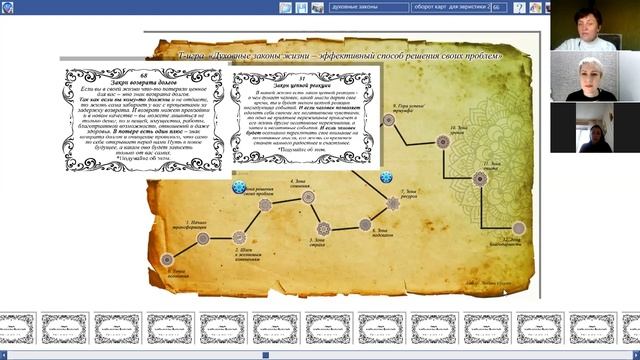Click the card strip's left scroll arrow
The image size is (640, 360).
[x=3, y=355]
